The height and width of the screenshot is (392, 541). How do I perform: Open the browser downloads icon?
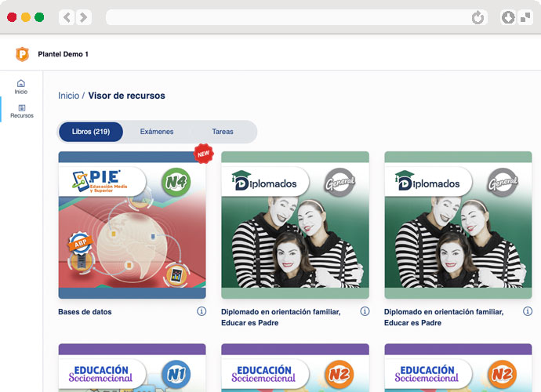[508, 17]
